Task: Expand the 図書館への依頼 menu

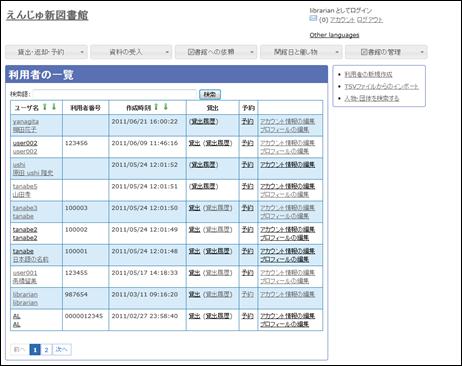Action: tap(216, 52)
